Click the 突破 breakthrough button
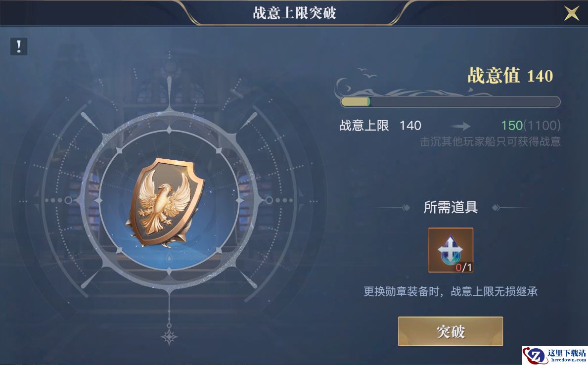This screenshot has width=588, height=365. 451,331
